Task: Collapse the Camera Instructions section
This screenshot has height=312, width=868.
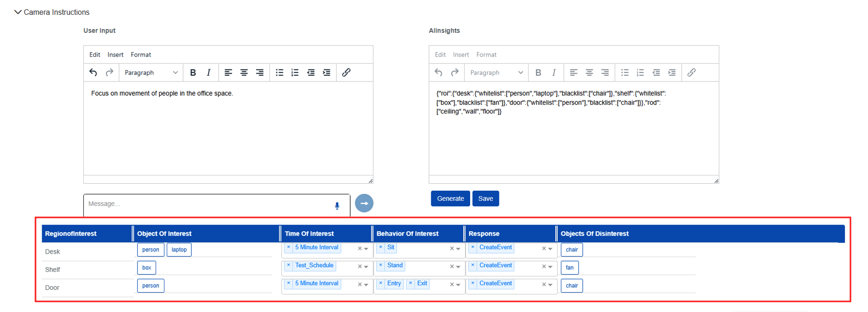Action: (x=18, y=12)
